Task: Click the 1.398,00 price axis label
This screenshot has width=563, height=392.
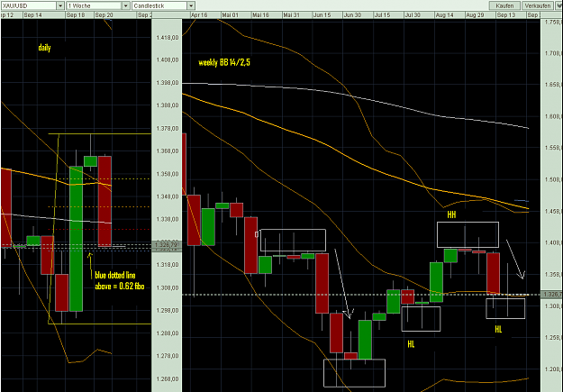Action: coord(168,83)
